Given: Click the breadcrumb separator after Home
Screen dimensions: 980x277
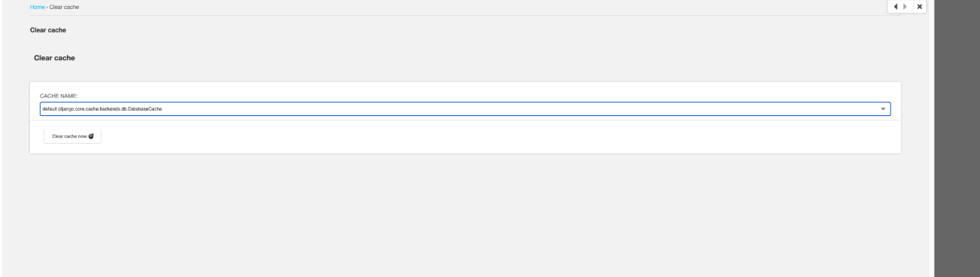Looking at the screenshot, I should coord(47,7).
